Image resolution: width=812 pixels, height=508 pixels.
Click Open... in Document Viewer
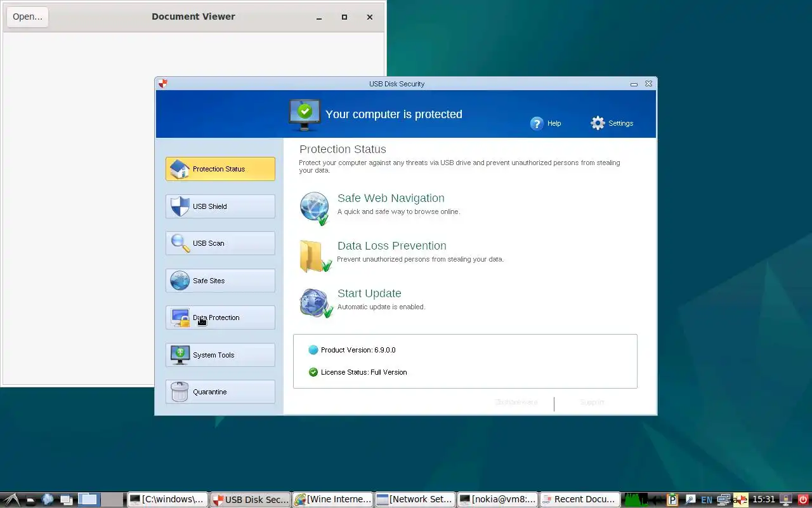[x=27, y=17]
